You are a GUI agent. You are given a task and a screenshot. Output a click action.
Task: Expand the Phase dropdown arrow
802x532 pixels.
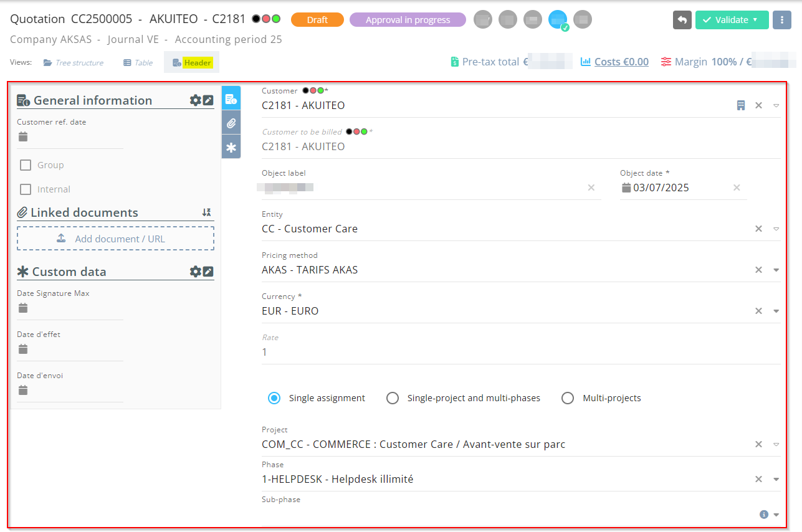tap(776, 479)
